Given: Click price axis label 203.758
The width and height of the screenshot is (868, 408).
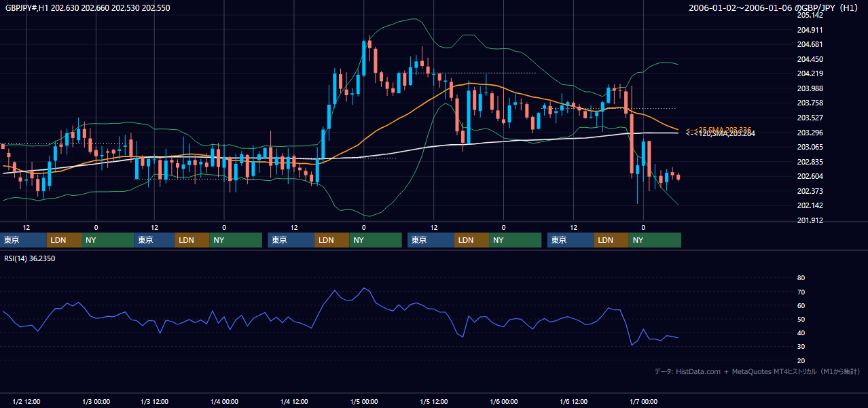Looking at the screenshot, I should 810,103.
